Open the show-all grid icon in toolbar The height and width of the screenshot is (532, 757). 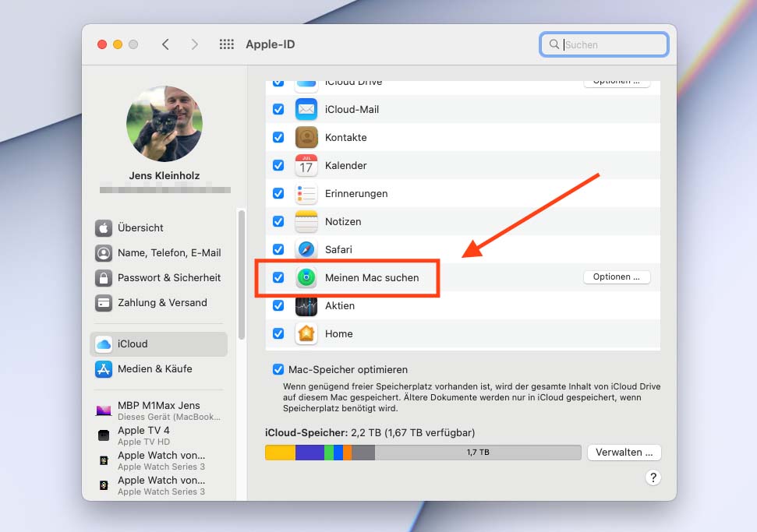[227, 44]
